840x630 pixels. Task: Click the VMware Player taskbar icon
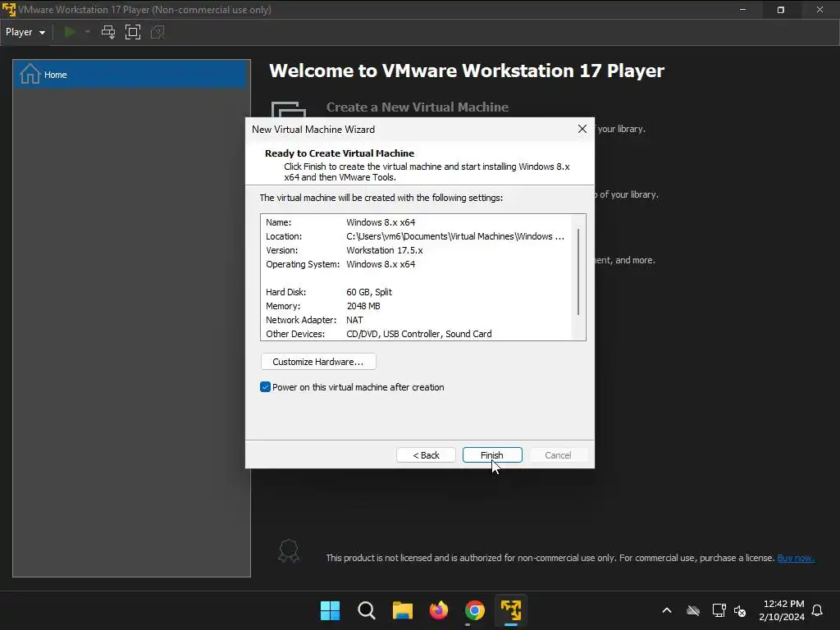pyautogui.click(x=511, y=610)
